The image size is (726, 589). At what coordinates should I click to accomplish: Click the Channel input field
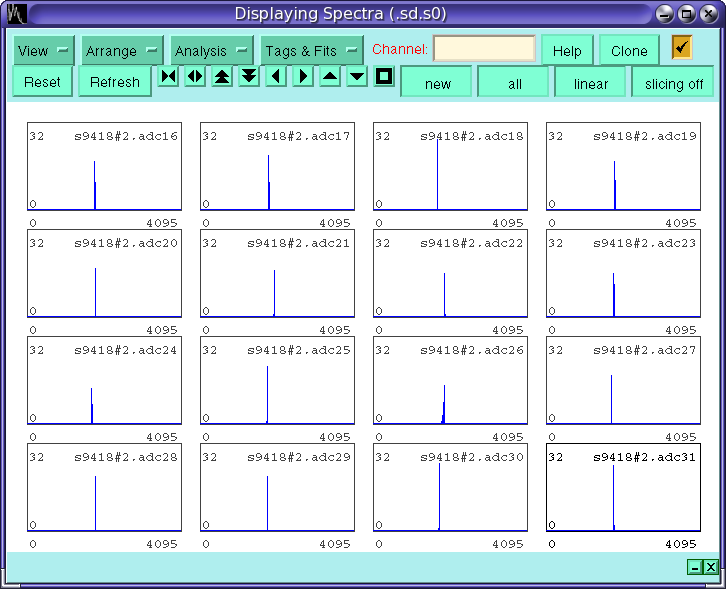click(484, 49)
